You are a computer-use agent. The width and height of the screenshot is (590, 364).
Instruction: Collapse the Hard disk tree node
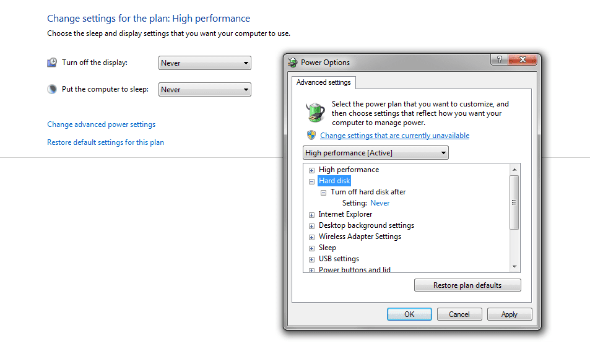tap(312, 181)
